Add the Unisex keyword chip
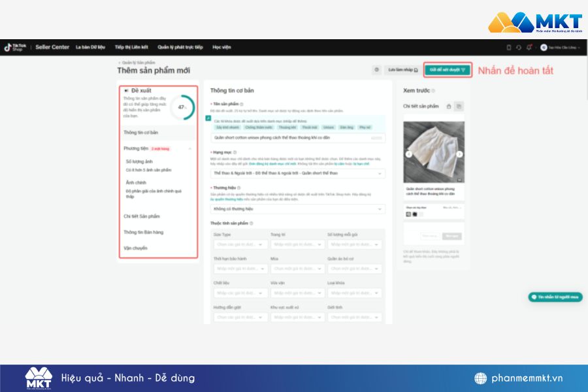This screenshot has height=392, width=588. click(x=328, y=127)
